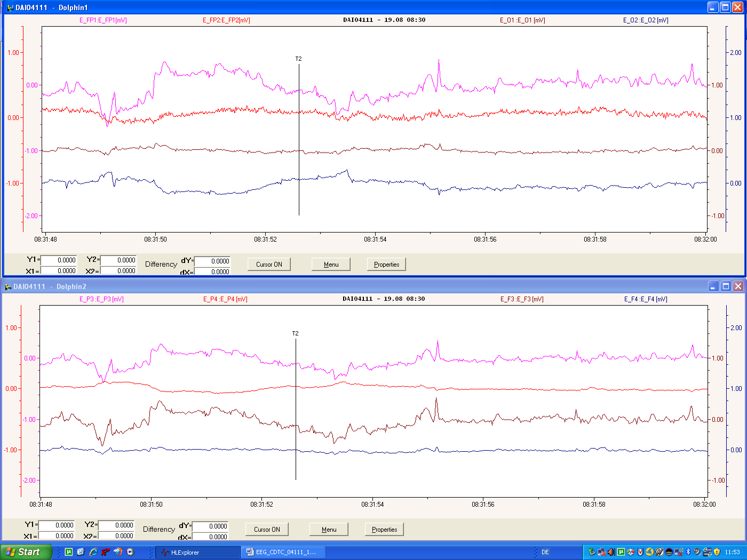Click the Dolphin1 window title bar icon
This screenshot has height=560, width=747.
pyautogui.click(x=9, y=7)
